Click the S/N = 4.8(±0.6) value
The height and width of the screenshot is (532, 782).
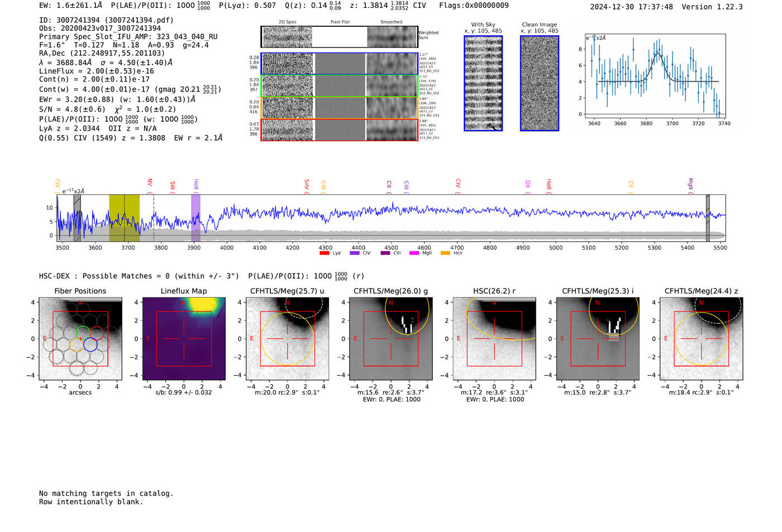coord(71,109)
